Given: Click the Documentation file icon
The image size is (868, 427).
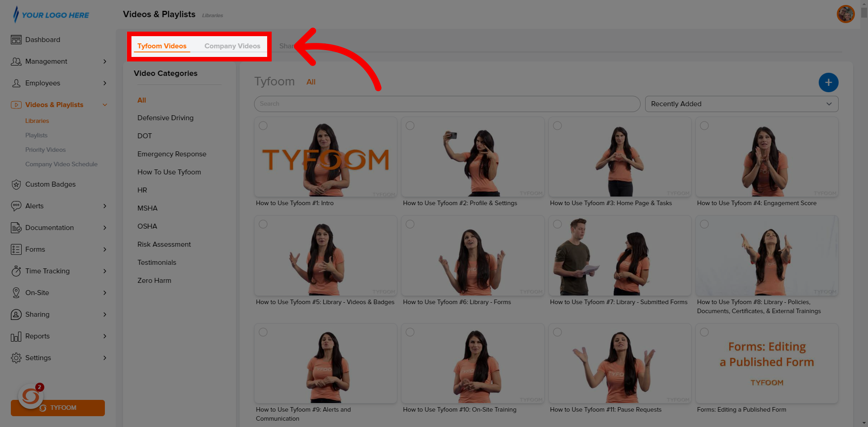Looking at the screenshot, I should [16, 228].
